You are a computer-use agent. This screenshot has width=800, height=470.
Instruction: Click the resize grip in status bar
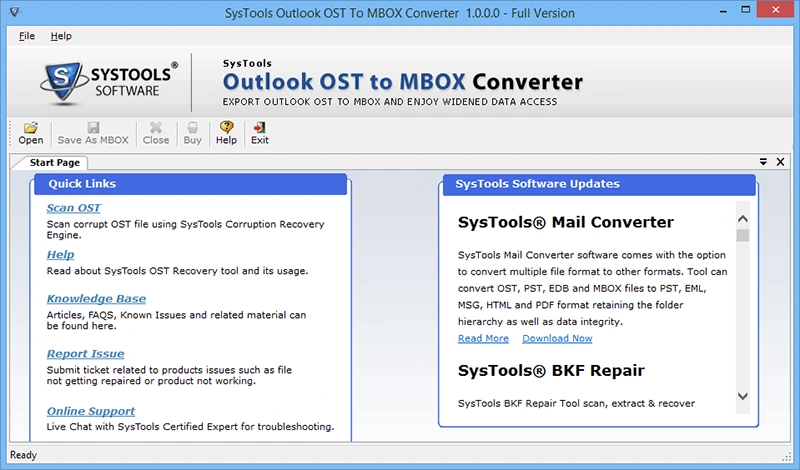click(x=787, y=456)
